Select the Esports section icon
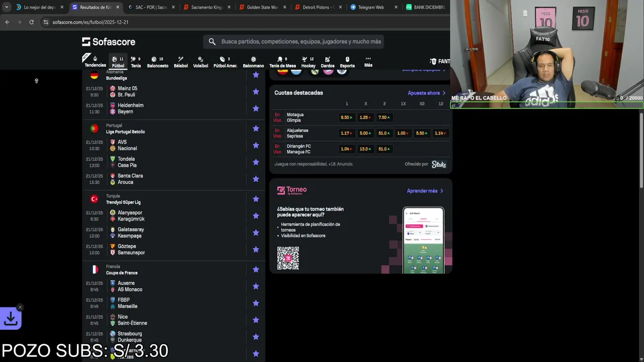This screenshot has width=644, height=362. tap(347, 61)
